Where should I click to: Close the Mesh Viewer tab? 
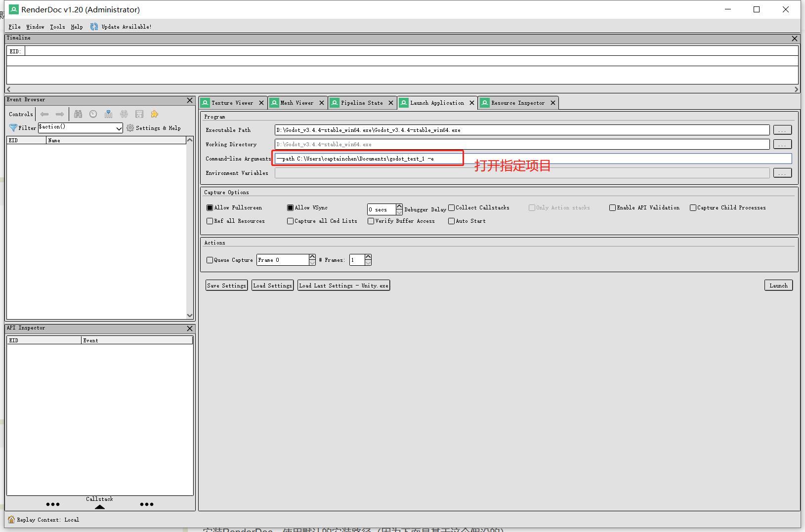click(322, 103)
